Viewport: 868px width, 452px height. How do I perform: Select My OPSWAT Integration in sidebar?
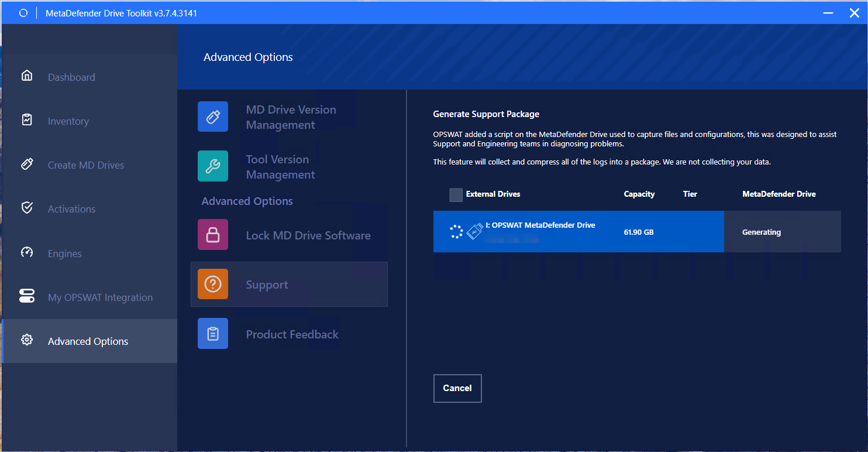[89, 297]
